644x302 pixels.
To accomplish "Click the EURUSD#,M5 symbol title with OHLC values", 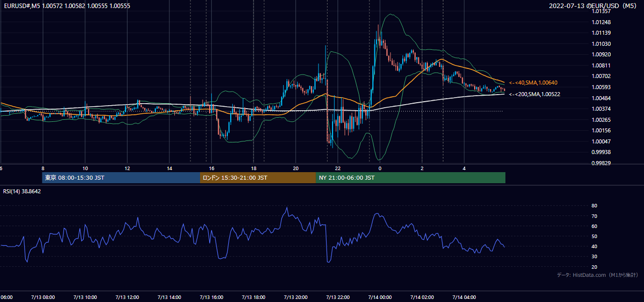I will pyautogui.click(x=66, y=6).
